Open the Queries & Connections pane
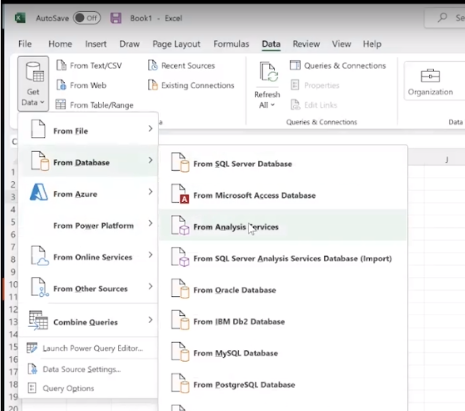Image resolution: width=465 pixels, height=411 pixels. tap(338, 66)
